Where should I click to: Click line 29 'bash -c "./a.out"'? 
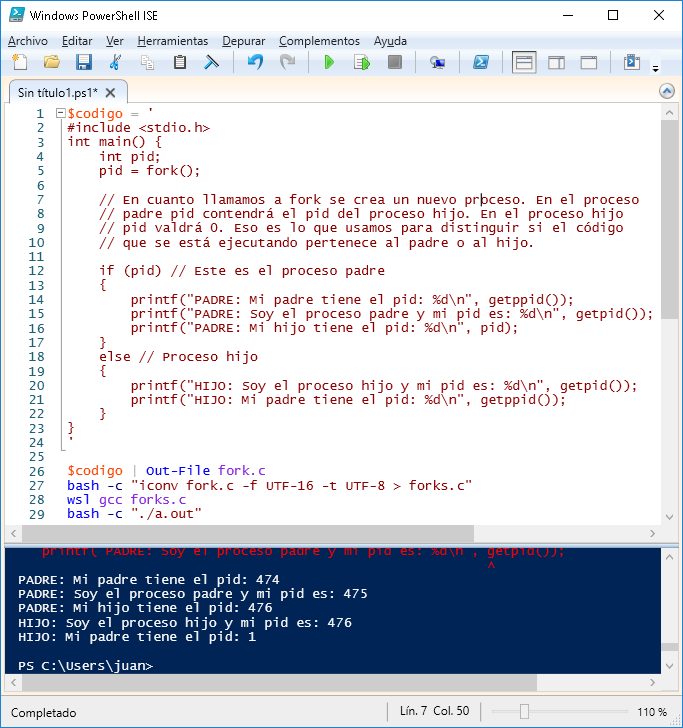[x=134, y=514]
